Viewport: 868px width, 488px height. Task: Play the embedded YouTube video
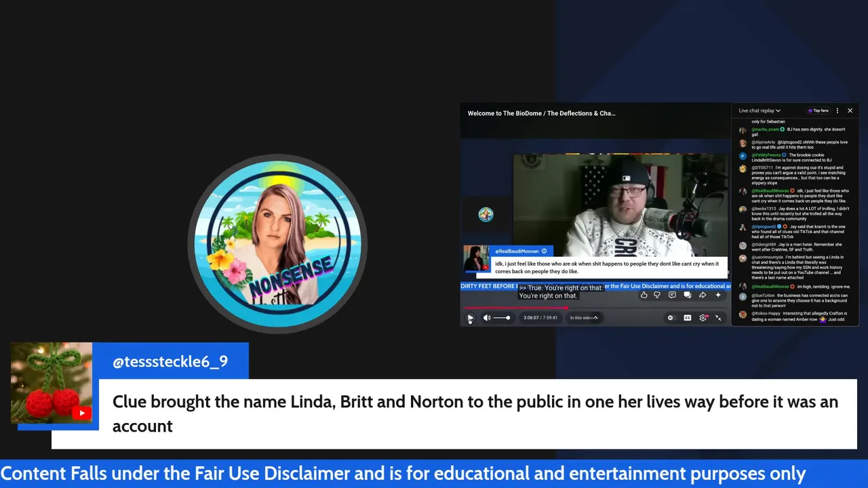tap(470, 318)
